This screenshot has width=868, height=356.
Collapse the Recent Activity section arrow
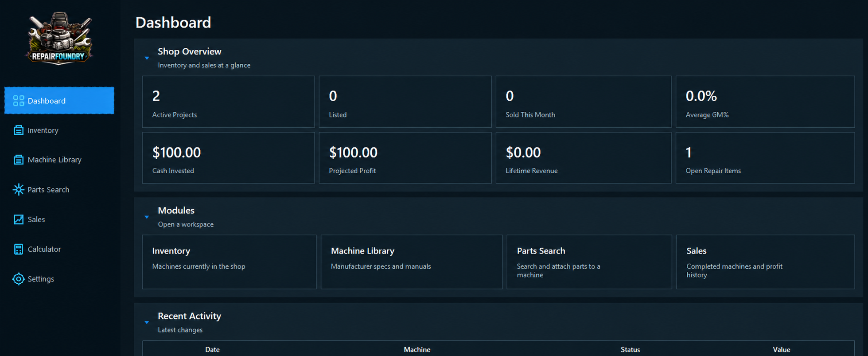(x=147, y=322)
